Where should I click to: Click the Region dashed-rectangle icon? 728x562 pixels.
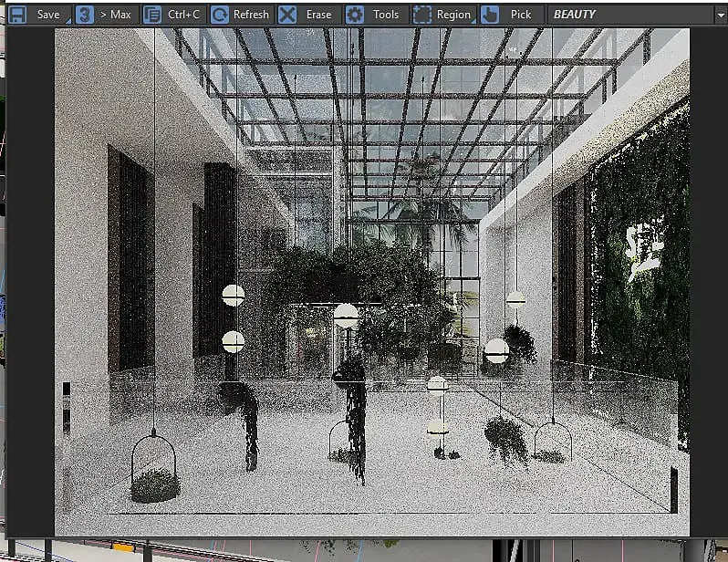point(422,15)
